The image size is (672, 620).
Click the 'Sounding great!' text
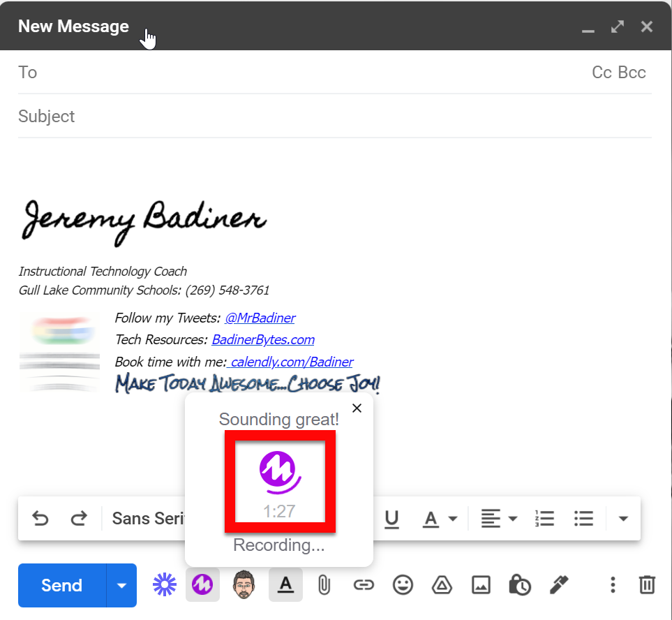(279, 420)
